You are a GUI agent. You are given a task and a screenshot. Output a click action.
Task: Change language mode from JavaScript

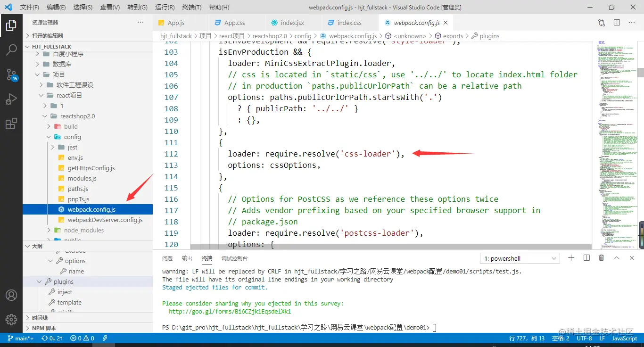click(x=625, y=338)
